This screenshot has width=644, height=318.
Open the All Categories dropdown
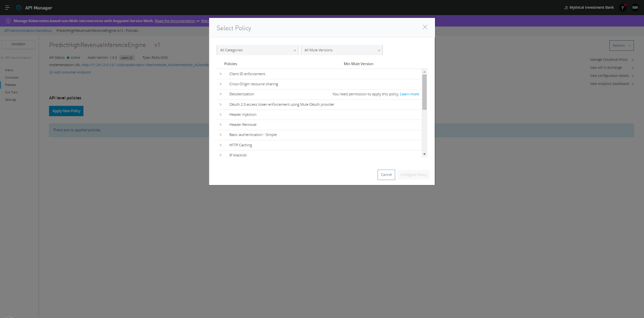click(x=258, y=50)
